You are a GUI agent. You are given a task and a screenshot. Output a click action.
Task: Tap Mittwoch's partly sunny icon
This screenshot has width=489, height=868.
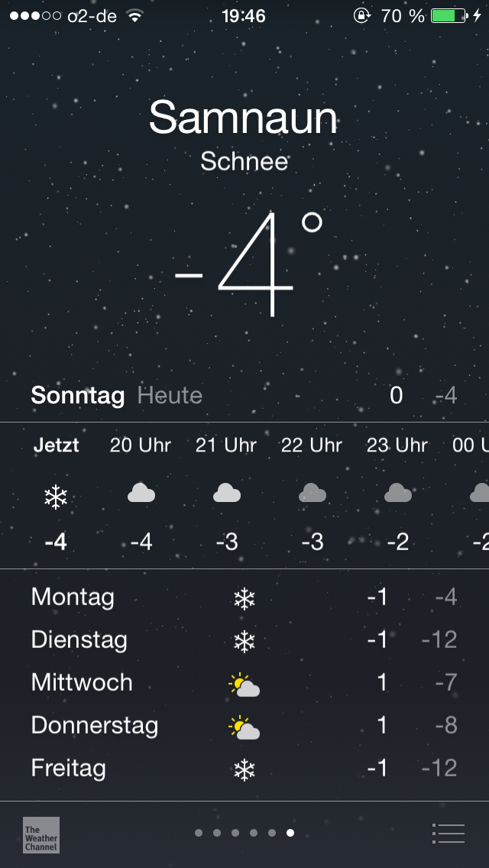[244, 684]
